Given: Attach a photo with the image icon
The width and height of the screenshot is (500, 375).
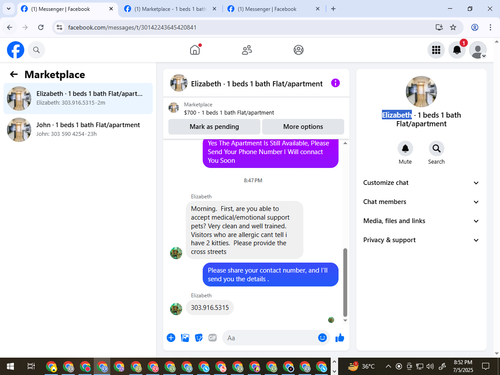Looking at the screenshot, I should tap(185, 338).
